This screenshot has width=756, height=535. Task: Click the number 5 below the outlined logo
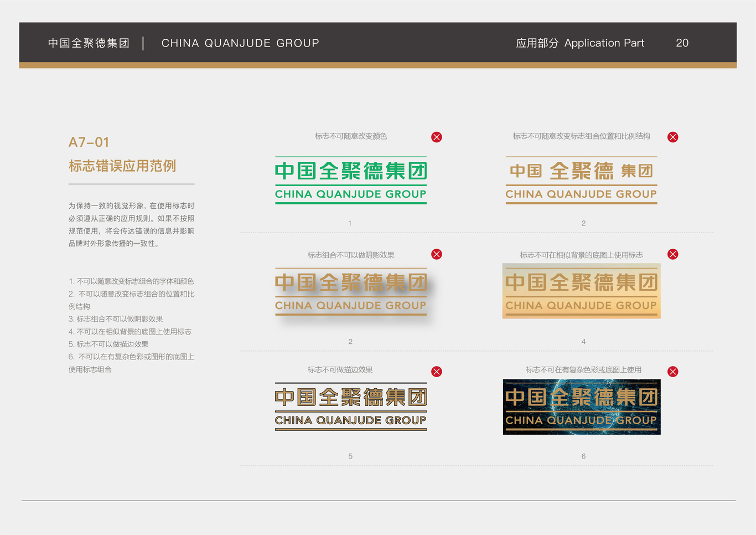(x=350, y=456)
